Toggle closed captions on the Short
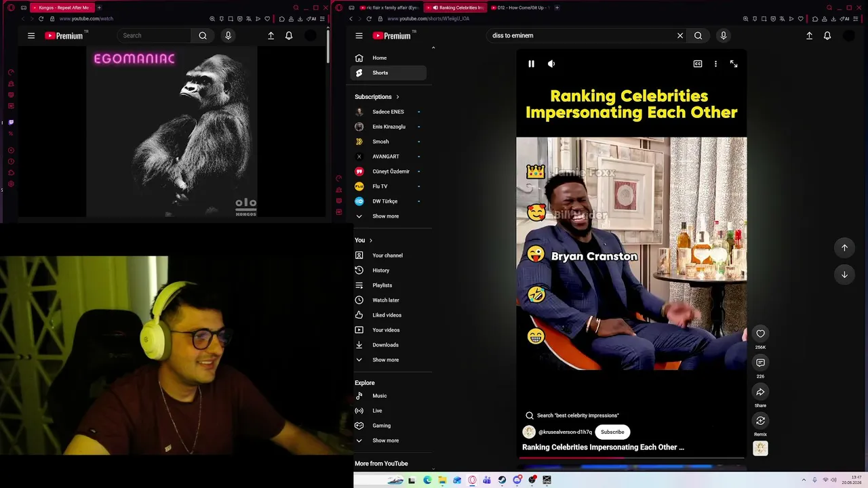Image resolution: width=868 pixels, height=488 pixels. click(698, 64)
